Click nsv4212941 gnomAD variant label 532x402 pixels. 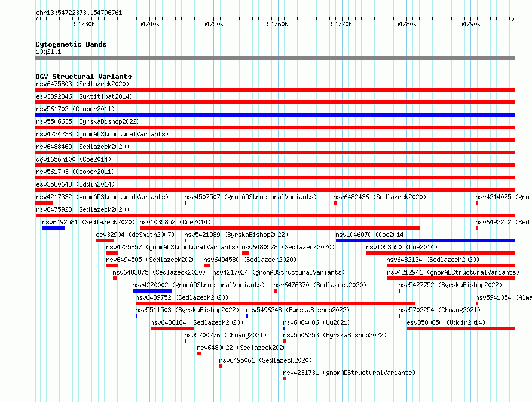pos(453,272)
